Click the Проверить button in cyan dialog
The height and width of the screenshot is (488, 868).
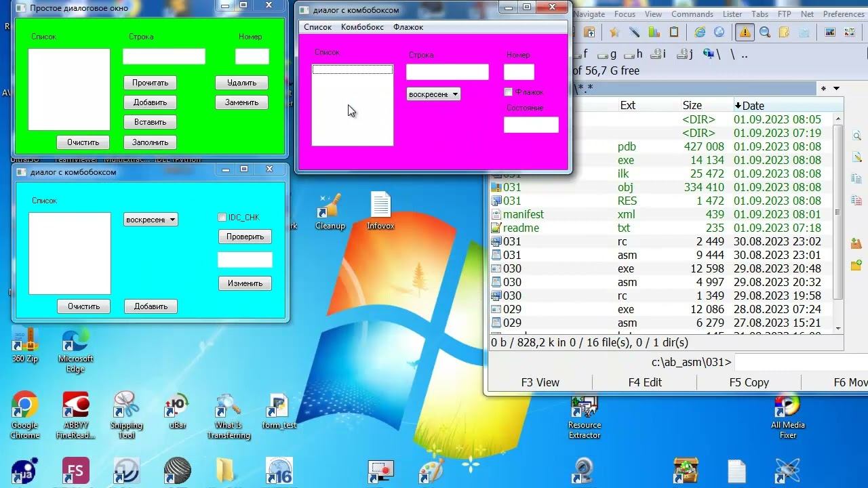coord(245,237)
